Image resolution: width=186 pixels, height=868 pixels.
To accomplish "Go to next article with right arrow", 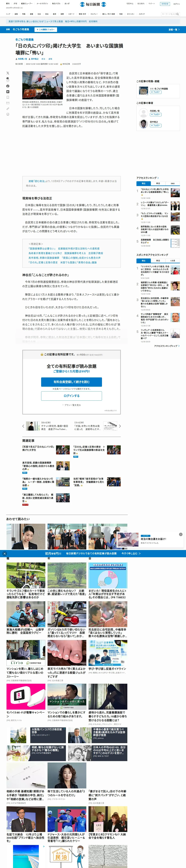I will (120, 426).
